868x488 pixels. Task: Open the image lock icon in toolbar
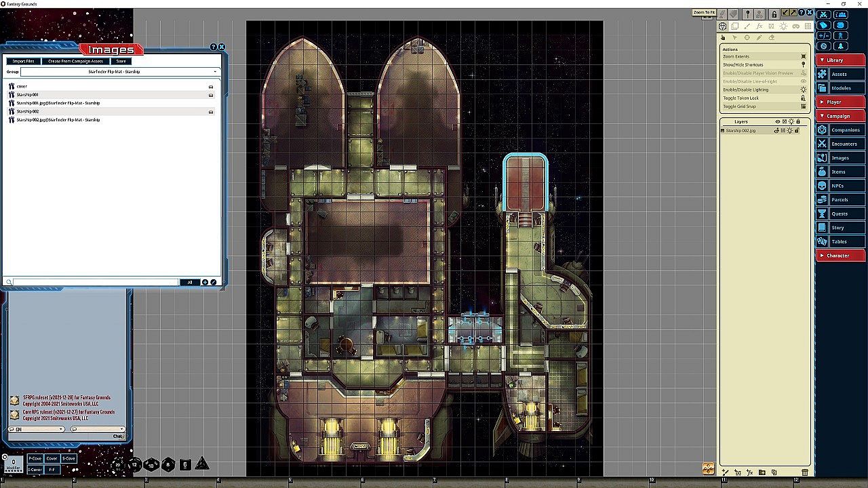tap(773, 14)
